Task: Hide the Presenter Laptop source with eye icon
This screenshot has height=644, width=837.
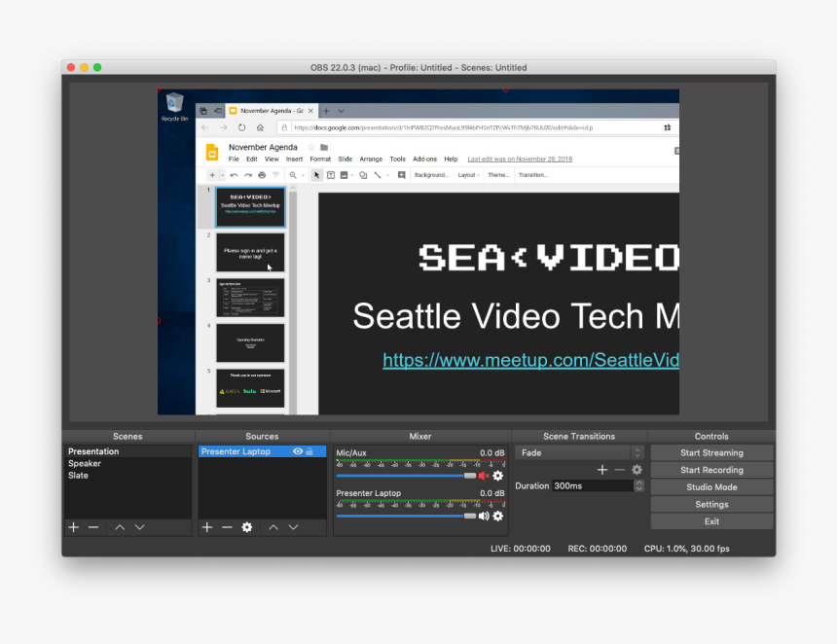Action: (298, 451)
